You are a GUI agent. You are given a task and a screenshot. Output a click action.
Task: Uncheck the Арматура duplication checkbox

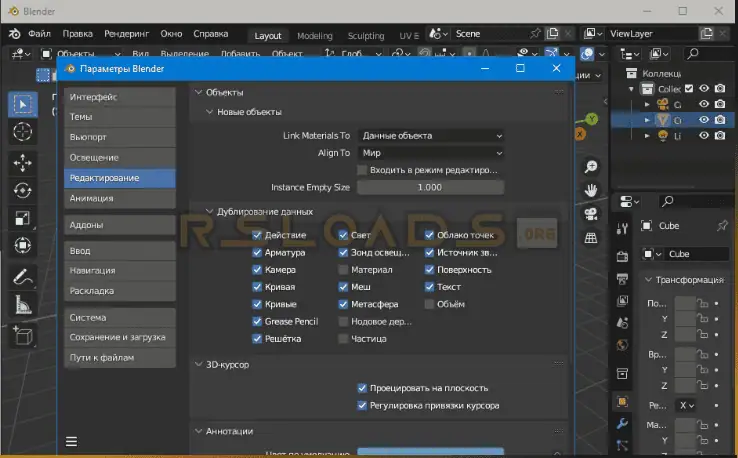point(257,253)
